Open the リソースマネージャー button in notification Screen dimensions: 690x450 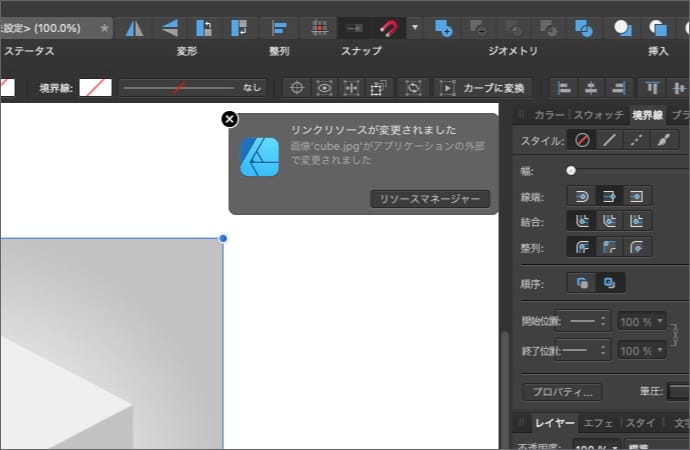coord(430,199)
